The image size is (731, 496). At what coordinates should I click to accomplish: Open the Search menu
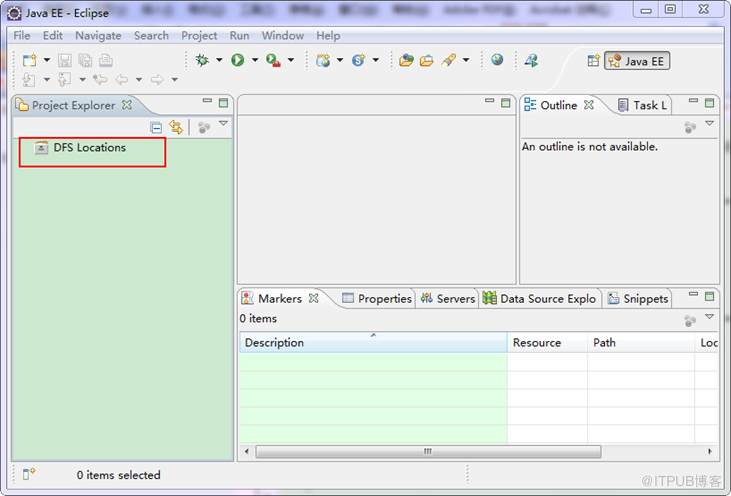(152, 35)
